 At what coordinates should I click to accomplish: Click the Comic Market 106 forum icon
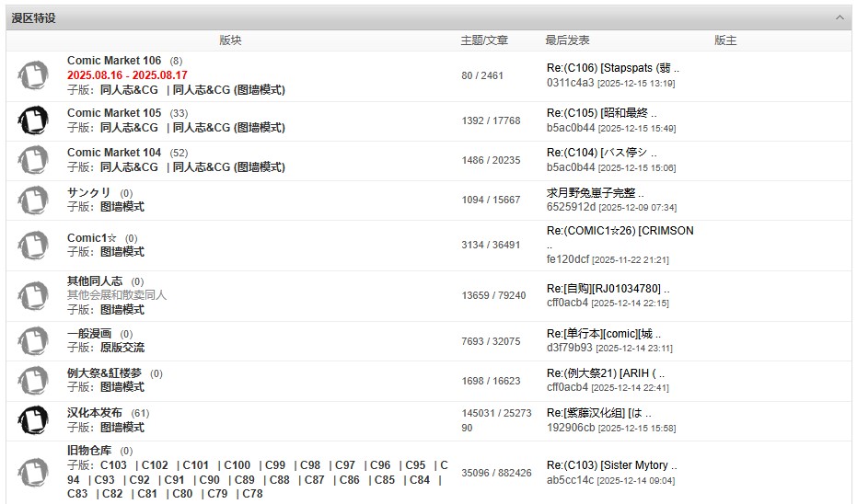(33, 75)
